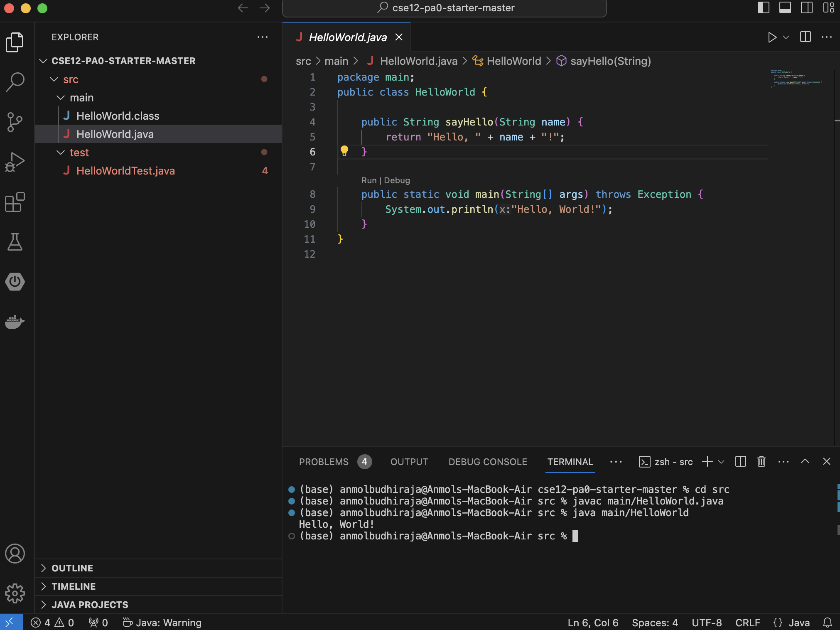Open HelloWorldTest.java in editor

[126, 171]
